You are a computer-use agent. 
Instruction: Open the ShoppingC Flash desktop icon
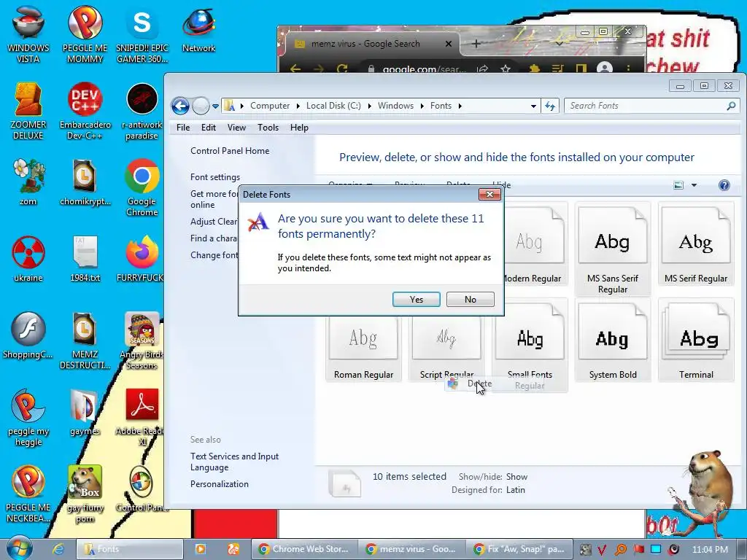(x=28, y=335)
